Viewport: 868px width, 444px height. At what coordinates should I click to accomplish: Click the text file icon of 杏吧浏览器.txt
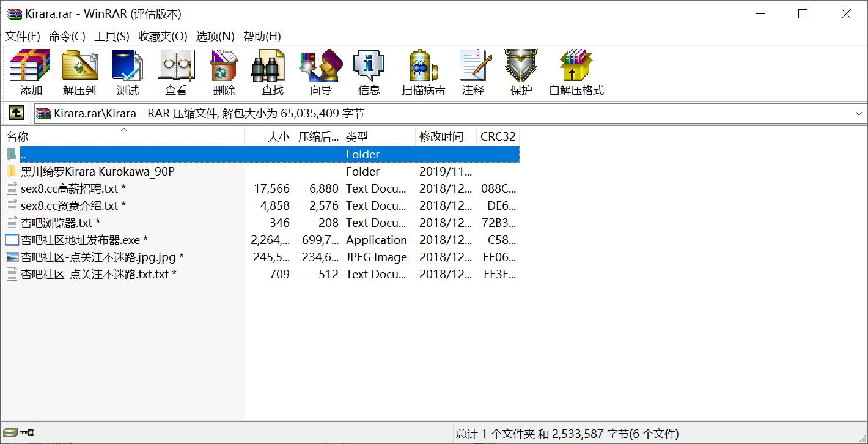[12, 223]
